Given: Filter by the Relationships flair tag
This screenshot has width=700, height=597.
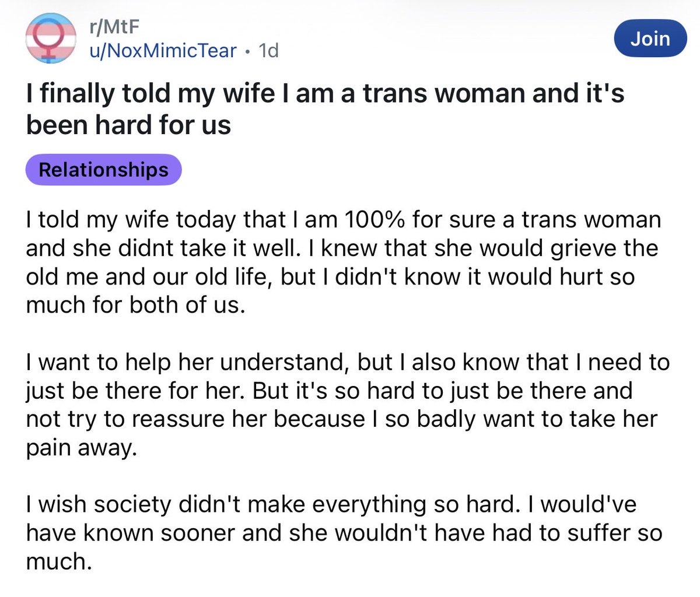Looking at the screenshot, I should coord(104,170).
